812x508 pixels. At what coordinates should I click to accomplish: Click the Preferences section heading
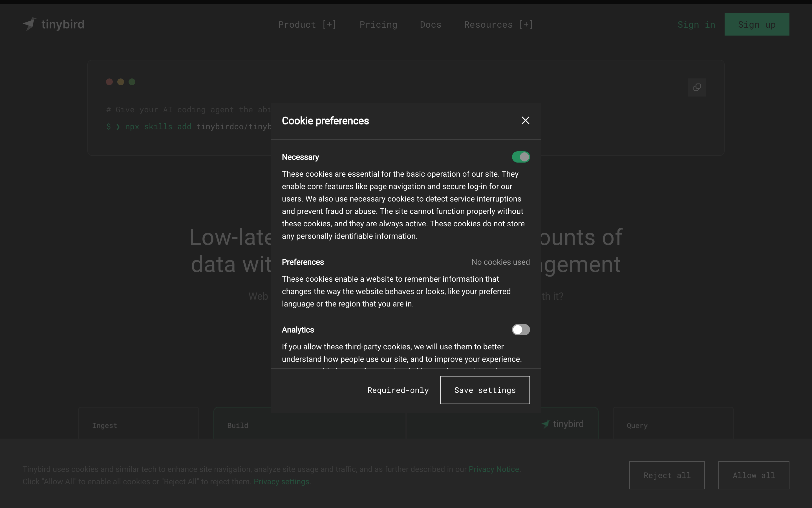click(303, 262)
